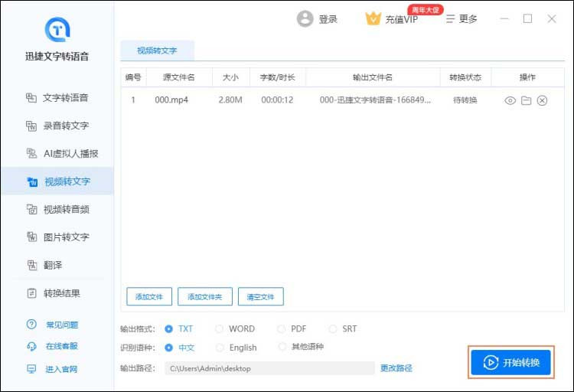Viewport: 574px width, 392px height.
Task: Click 清空文件 button
Action: coord(261,296)
